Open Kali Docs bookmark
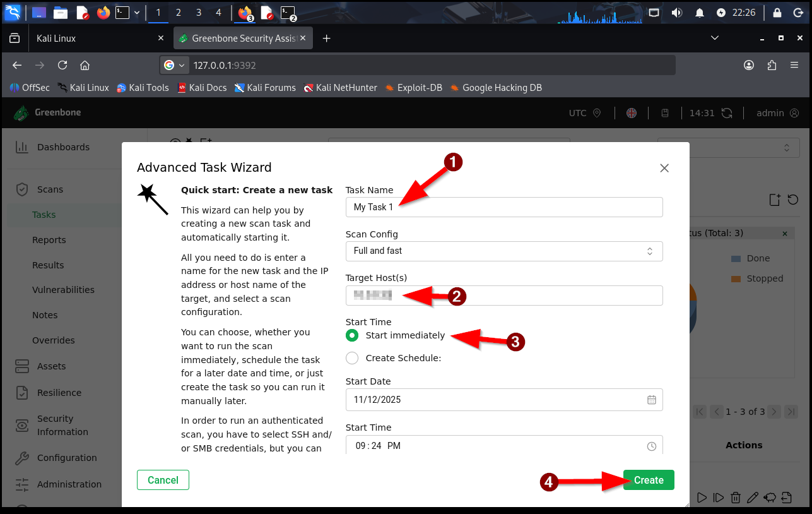 pos(201,88)
